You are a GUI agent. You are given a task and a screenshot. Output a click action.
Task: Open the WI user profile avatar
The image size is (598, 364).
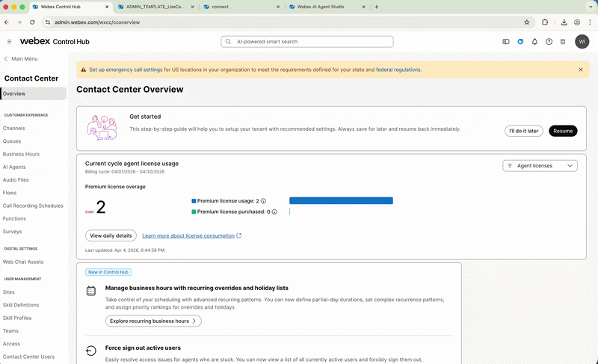[582, 42]
